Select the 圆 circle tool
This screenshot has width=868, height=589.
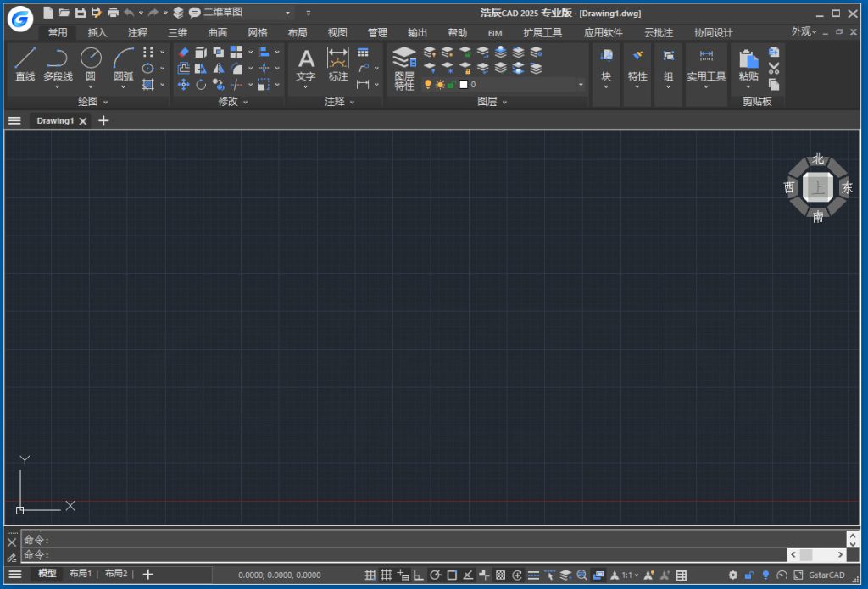coord(91,64)
